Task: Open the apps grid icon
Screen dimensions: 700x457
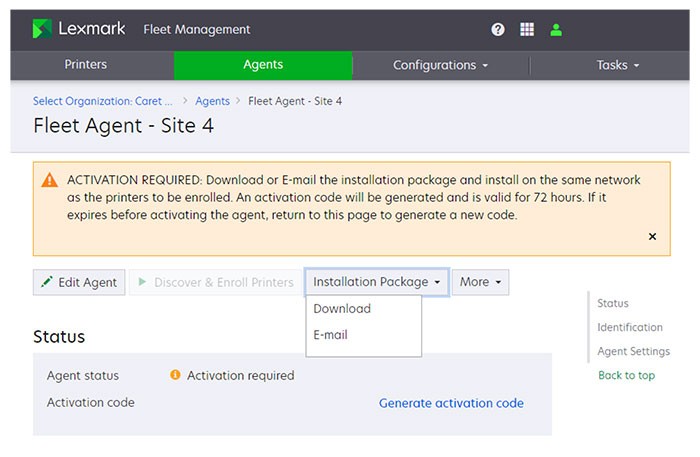Action: click(x=527, y=30)
